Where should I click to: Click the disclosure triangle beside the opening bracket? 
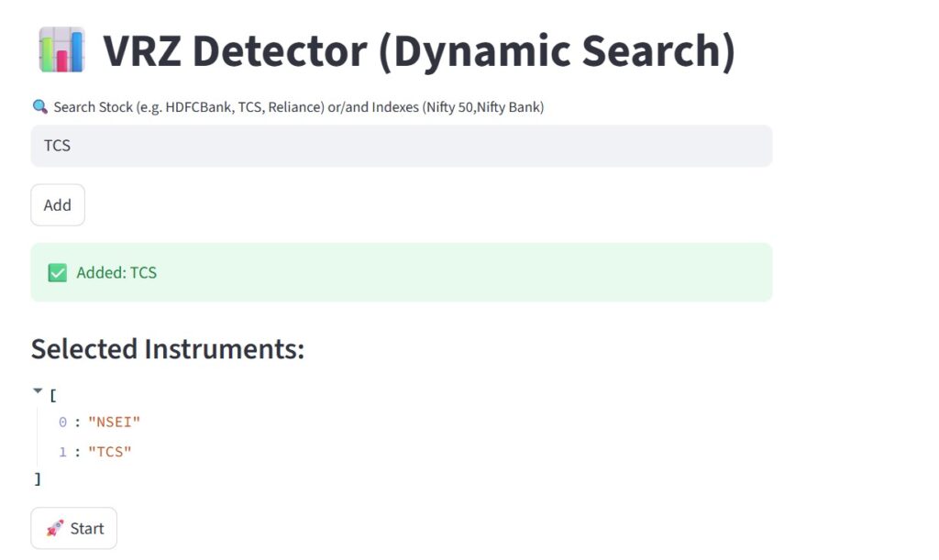(38, 390)
